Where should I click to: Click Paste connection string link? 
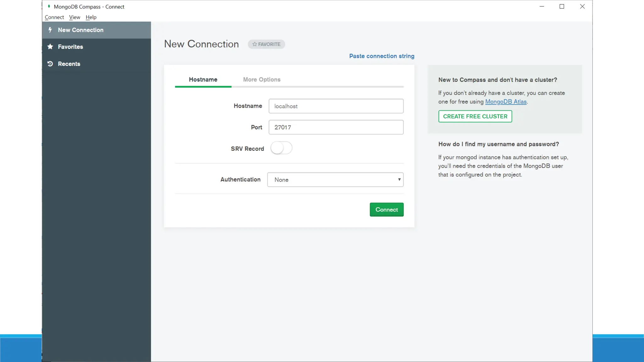(x=381, y=56)
